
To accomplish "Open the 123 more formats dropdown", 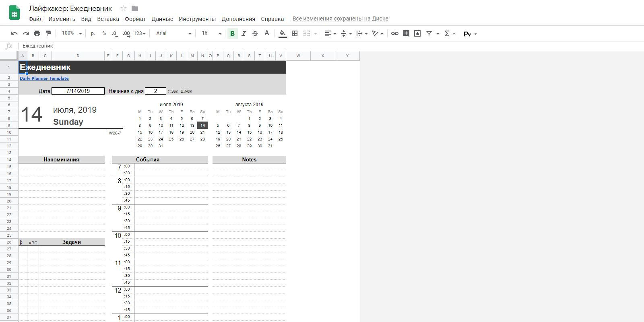I will 140,33.
